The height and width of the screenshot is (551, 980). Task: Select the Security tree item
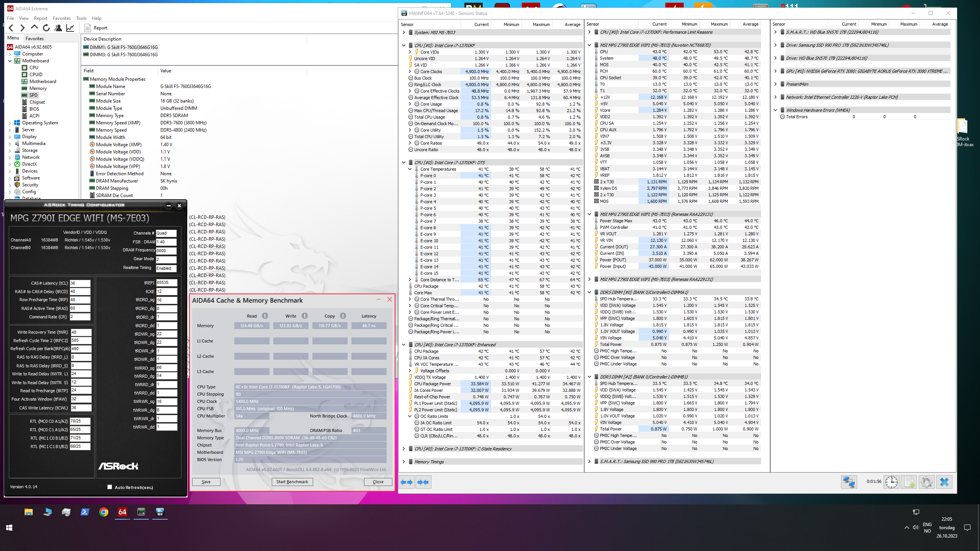30,185
